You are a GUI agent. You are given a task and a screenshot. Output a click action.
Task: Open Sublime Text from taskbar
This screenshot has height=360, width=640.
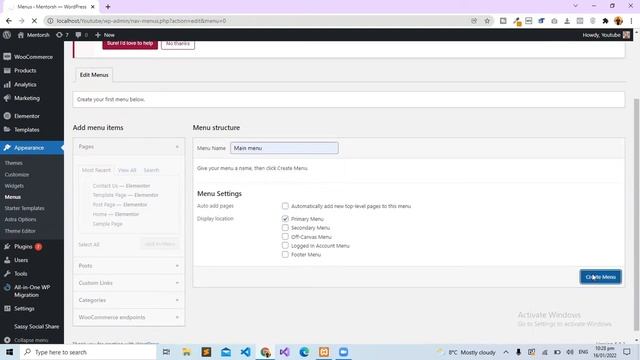(x=206, y=352)
